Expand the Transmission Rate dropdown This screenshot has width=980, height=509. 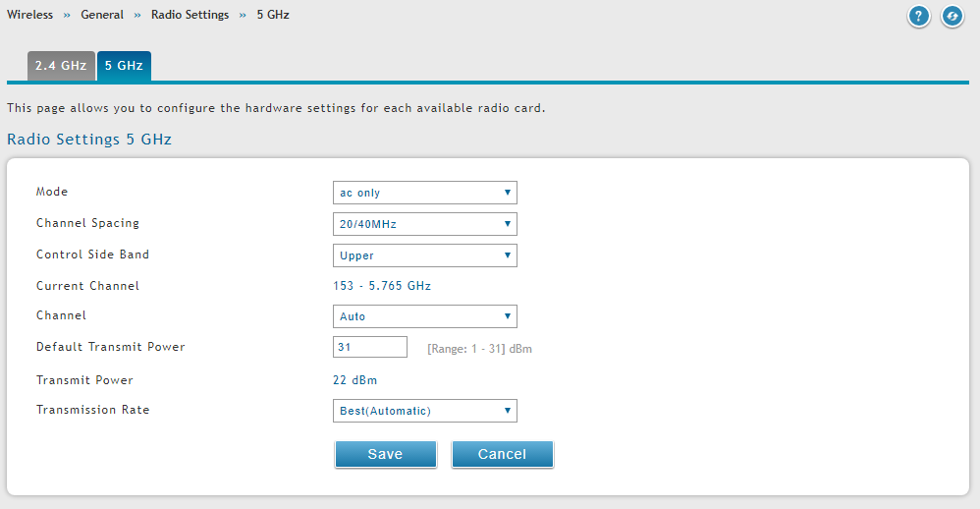point(424,411)
